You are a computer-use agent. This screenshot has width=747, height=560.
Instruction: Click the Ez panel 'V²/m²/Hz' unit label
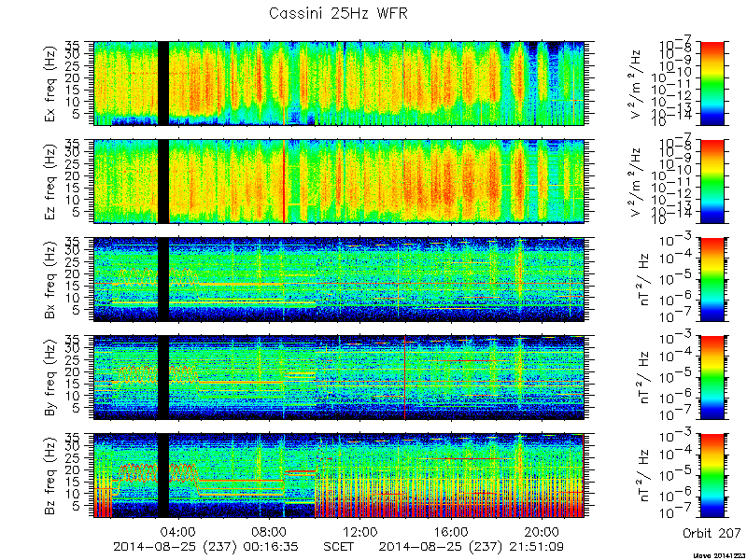[638, 181]
